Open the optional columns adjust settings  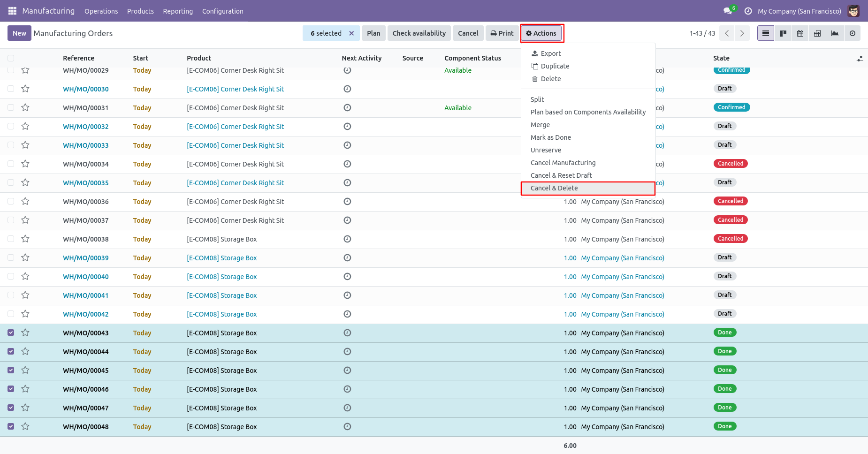860,59
